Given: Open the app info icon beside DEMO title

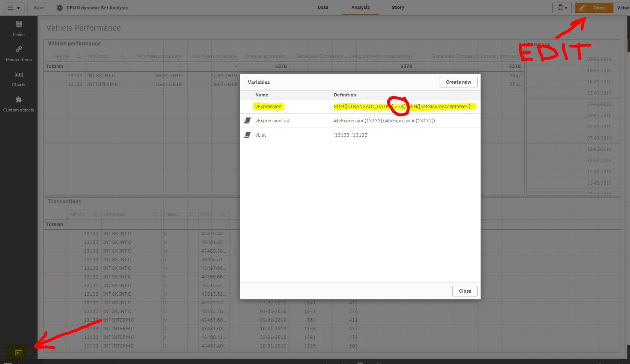Looking at the screenshot, I should (x=60, y=8).
